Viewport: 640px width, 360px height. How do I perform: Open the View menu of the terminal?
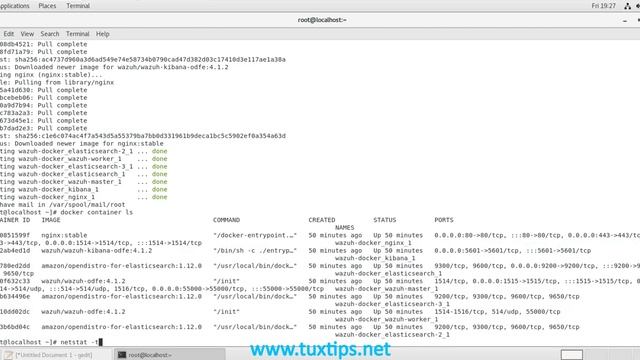pyautogui.click(x=27, y=34)
